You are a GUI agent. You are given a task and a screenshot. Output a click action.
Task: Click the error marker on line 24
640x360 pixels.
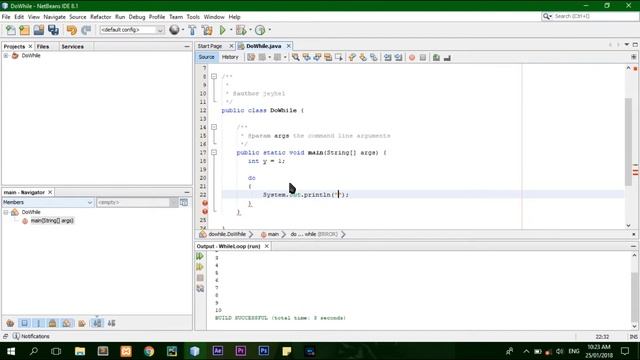[x=205, y=211]
